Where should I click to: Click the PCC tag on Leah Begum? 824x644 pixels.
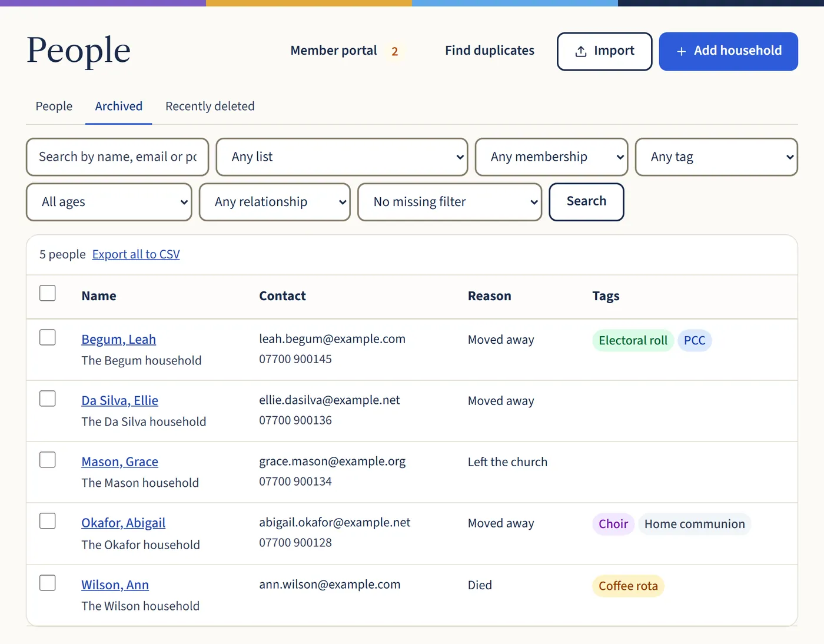tap(695, 341)
